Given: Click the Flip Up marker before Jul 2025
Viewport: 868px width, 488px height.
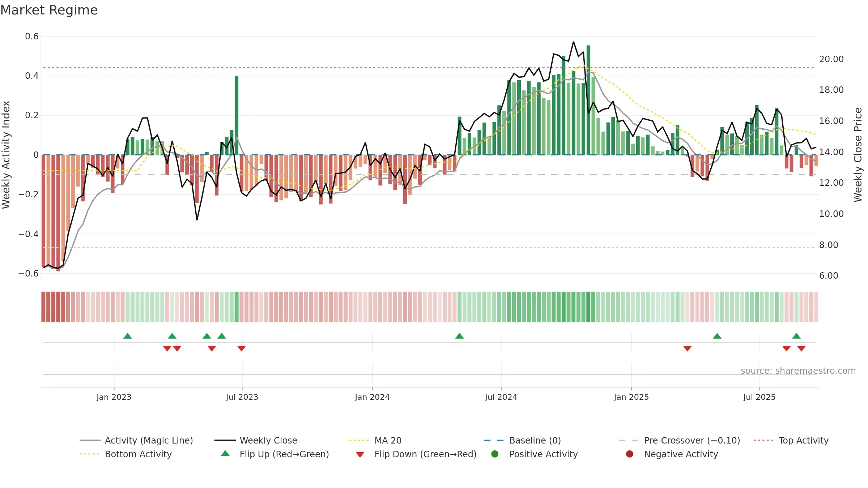Looking at the screenshot, I should [x=717, y=336].
